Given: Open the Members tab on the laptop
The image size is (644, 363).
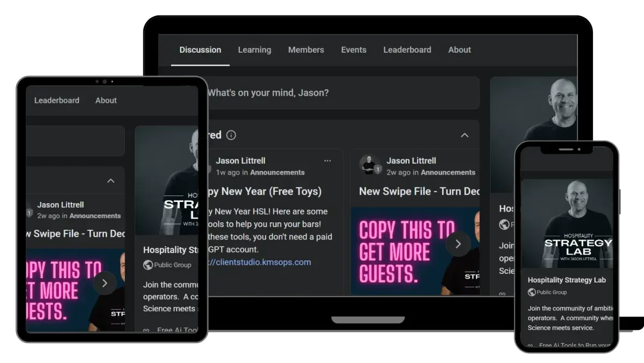Looking at the screenshot, I should pos(306,50).
